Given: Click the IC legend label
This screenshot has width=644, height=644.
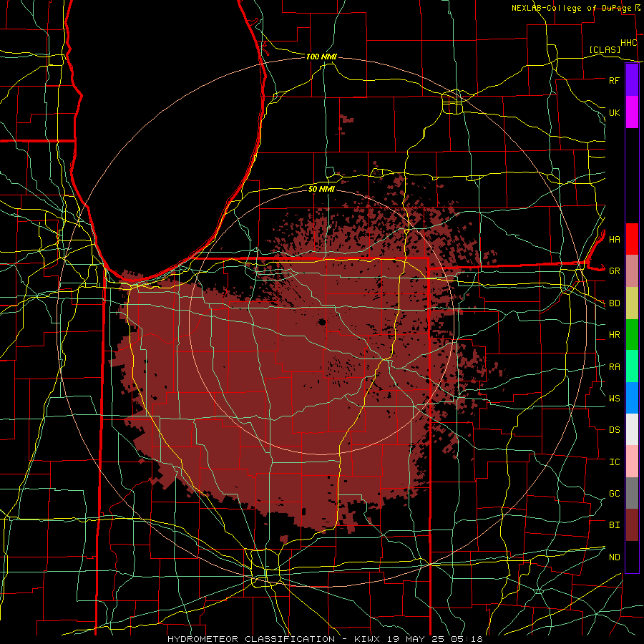Looking at the screenshot, I should click(614, 462).
